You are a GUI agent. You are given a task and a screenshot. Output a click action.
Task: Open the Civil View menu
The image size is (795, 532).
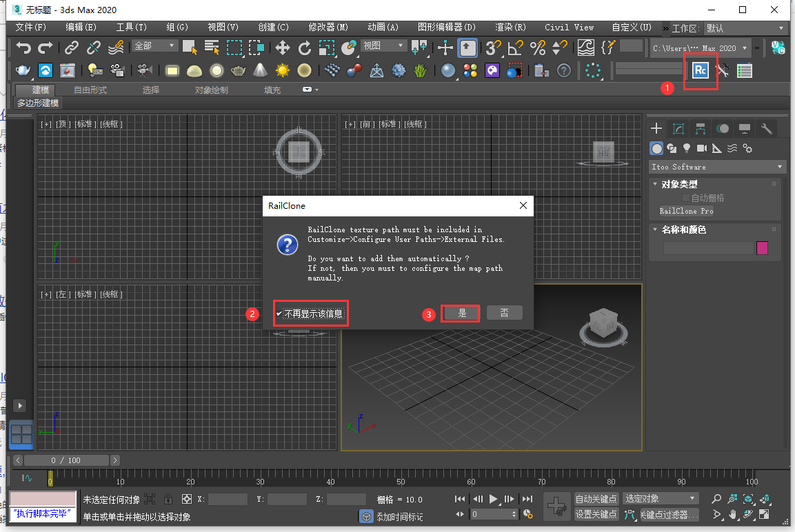click(569, 28)
